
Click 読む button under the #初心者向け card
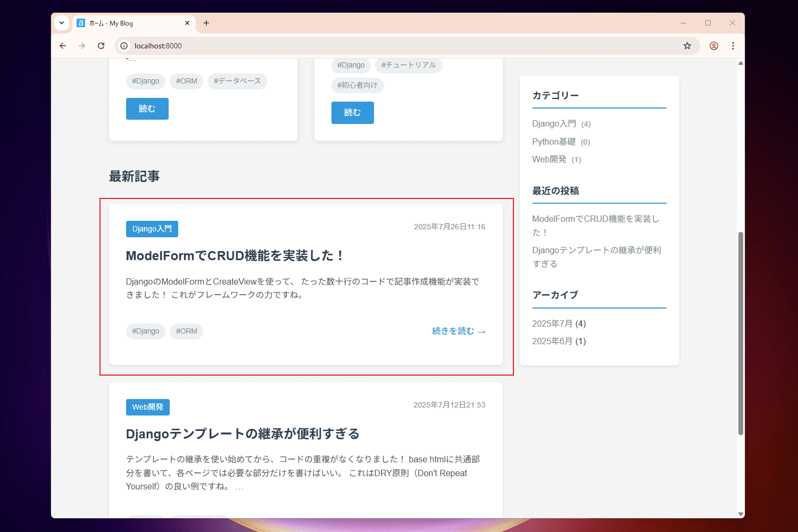tap(353, 113)
